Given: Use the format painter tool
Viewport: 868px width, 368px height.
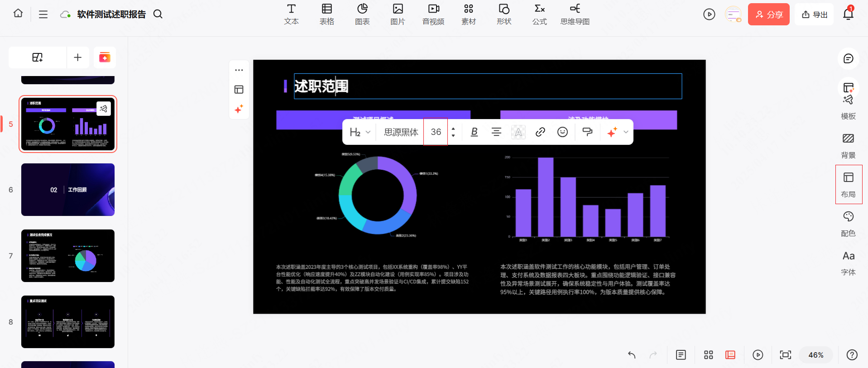Looking at the screenshot, I should tap(587, 132).
